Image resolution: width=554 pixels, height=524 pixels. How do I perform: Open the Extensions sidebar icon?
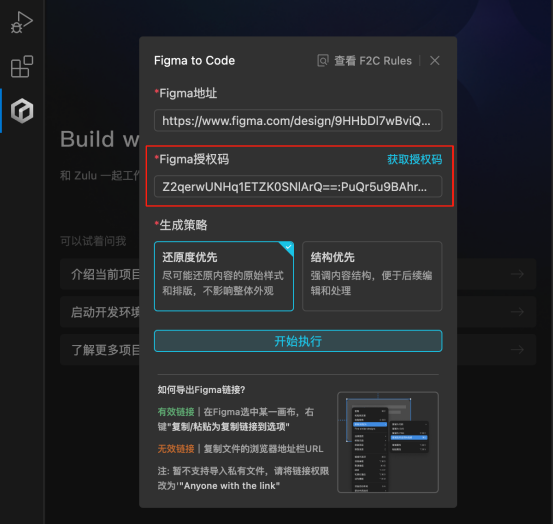(x=22, y=66)
